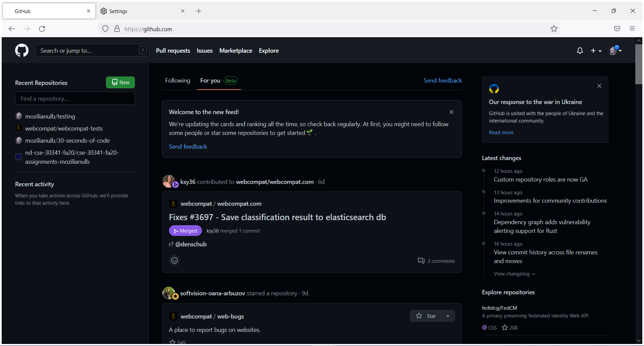This screenshot has width=644, height=346.
Task: Click the 2 comments icon link
Action: pos(436,261)
